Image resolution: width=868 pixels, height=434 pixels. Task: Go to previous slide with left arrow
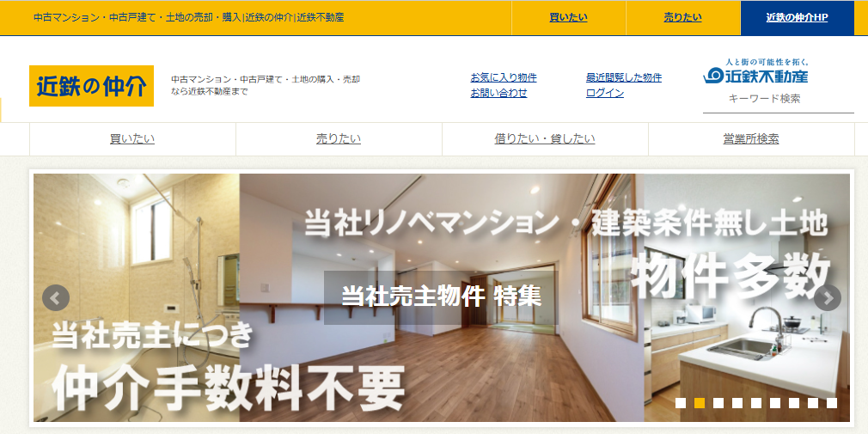click(x=56, y=298)
